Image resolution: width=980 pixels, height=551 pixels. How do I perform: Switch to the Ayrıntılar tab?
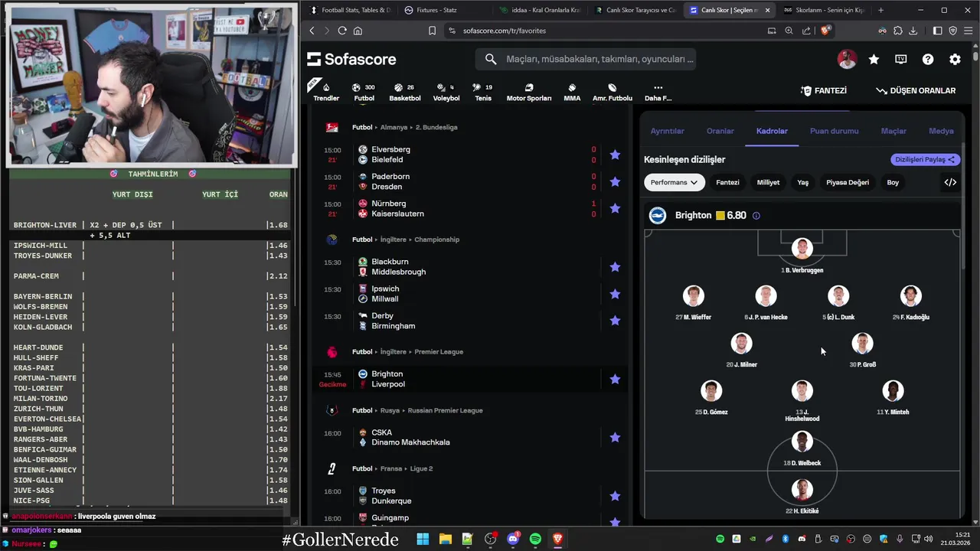tap(667, 131)
